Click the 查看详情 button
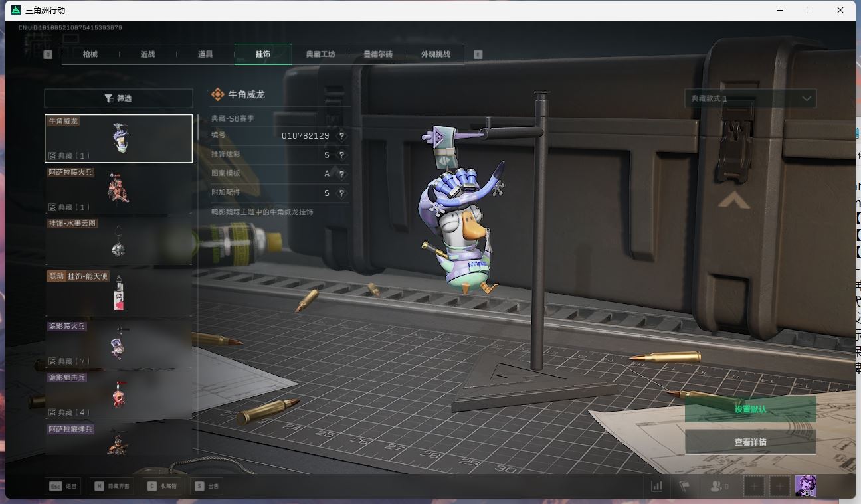 [750, 442]
